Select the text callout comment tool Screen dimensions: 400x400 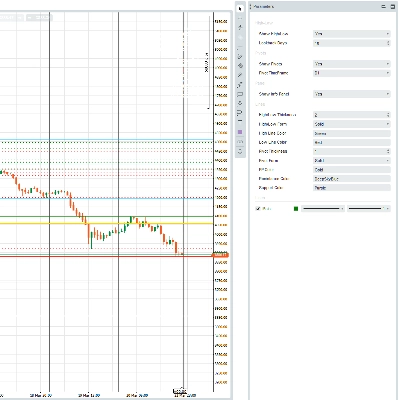pyautogui.click(x=240, y=94)
